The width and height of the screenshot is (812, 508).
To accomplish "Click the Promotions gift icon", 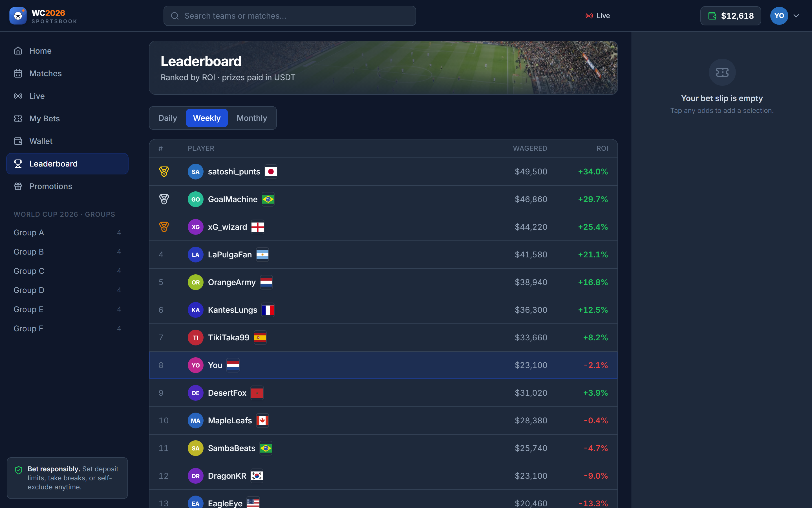I will pos(18,186).
